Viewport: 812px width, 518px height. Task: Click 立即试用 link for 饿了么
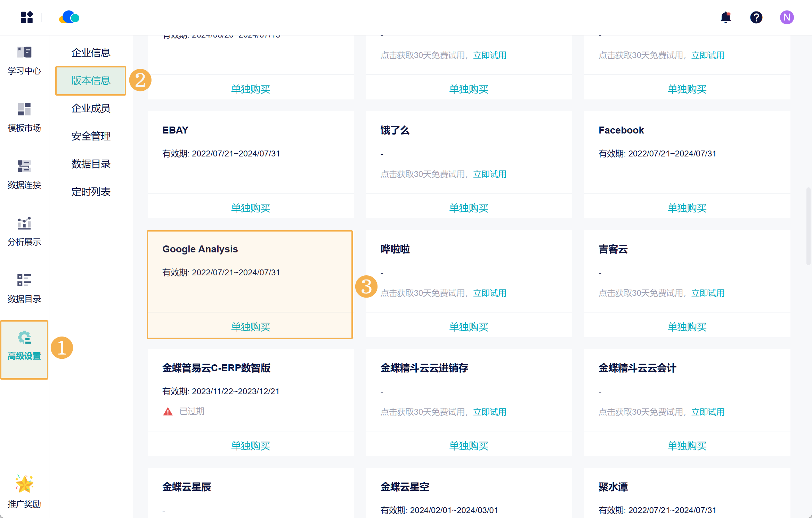tap(489, 174)
